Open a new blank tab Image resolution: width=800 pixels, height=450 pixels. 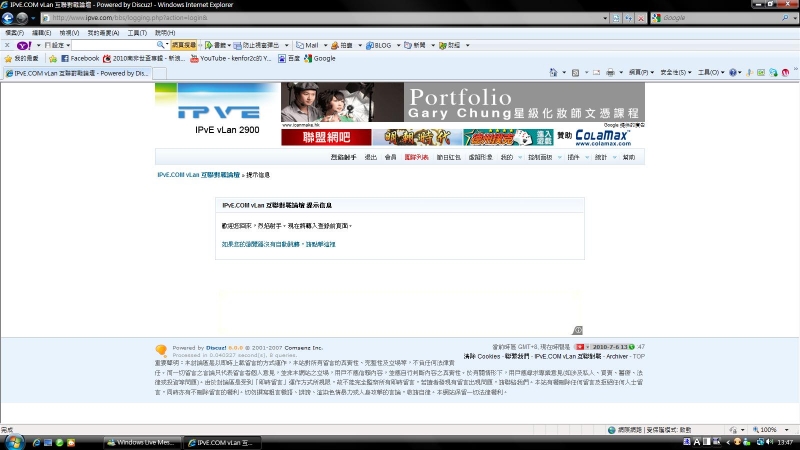pyautogui.click(x=160, y=73)
